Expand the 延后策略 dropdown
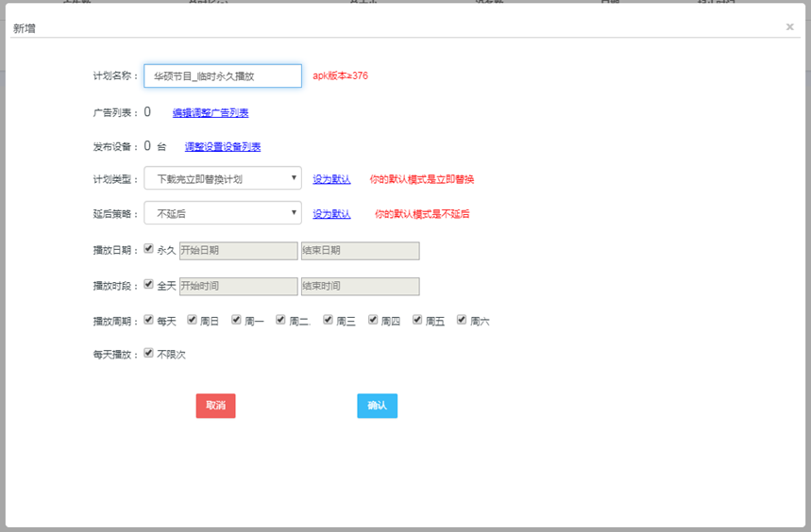This screenshot has height=532, width=811. [223, 214]
